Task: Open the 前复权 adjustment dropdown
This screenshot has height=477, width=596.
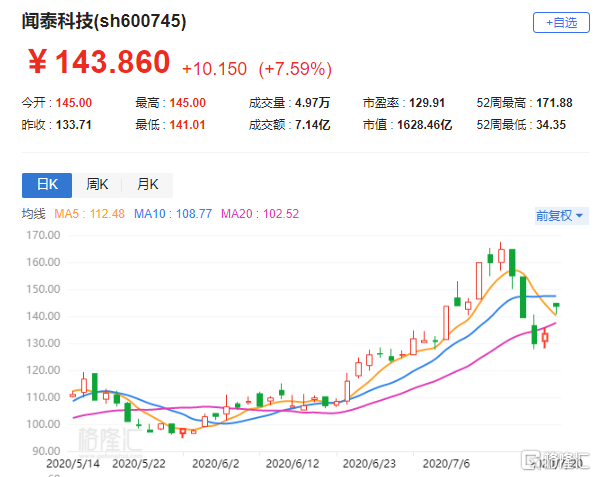Action: (561, 216)
